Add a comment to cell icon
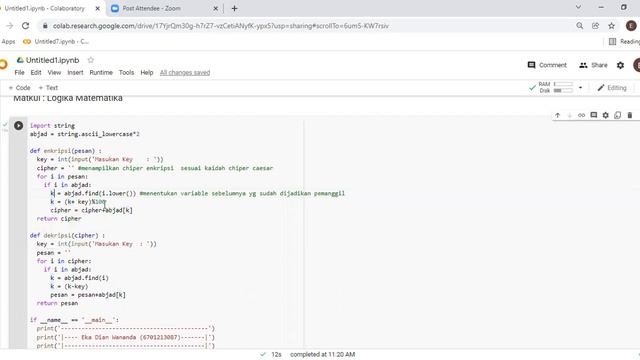Viewport: 640px width, 360px height. pos(593,116)
